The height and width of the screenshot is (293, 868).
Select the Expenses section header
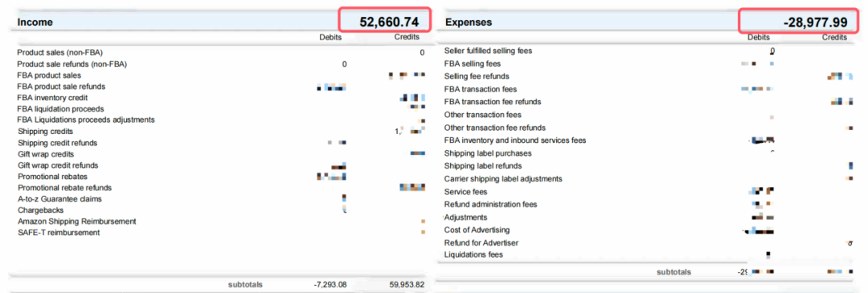coord(469,22)
